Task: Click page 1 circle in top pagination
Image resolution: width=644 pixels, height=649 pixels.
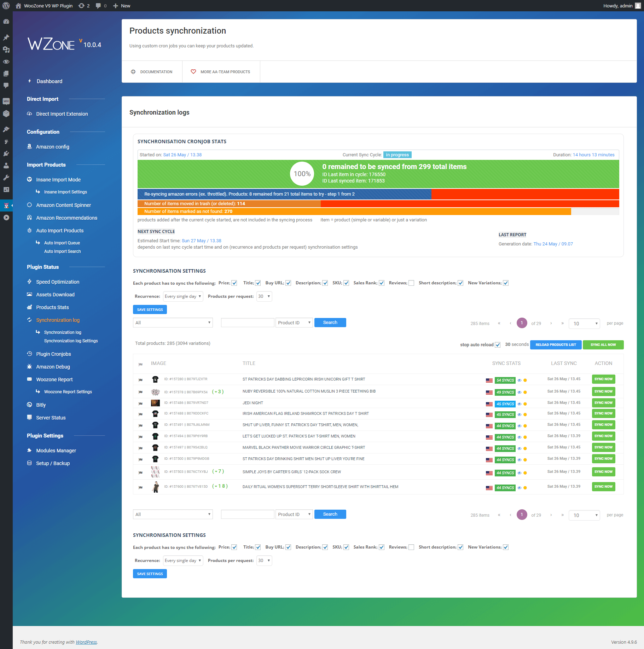Action: tap(522, 323)
